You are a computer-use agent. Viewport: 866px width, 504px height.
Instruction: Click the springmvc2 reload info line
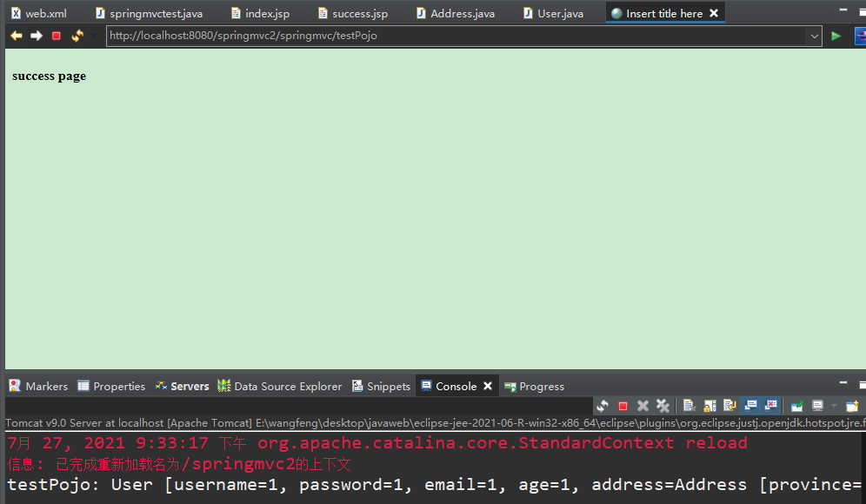click(179, 464)
